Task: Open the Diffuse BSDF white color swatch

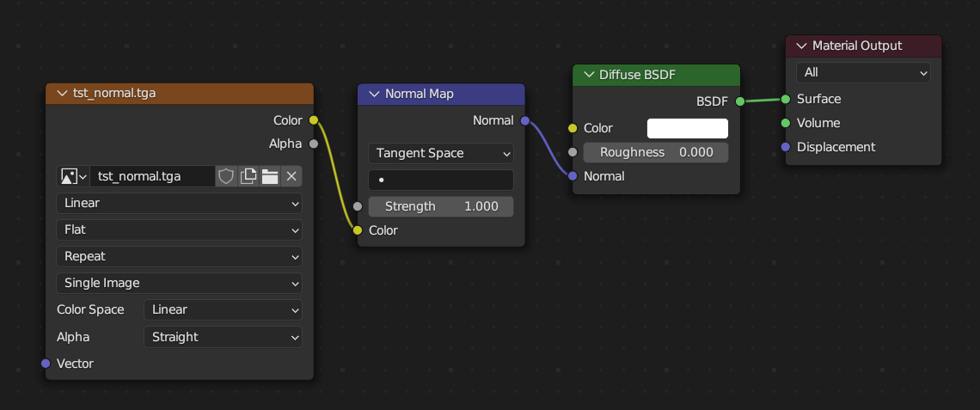Action: click(x=688, y=128)
